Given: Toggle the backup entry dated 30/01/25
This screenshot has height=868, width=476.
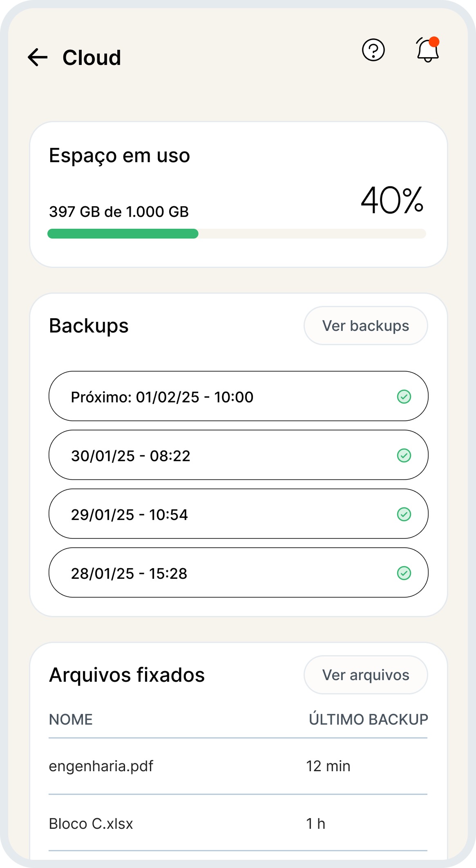Looking at the screenshot, I should pyautogui.click(x=204, y=455).
